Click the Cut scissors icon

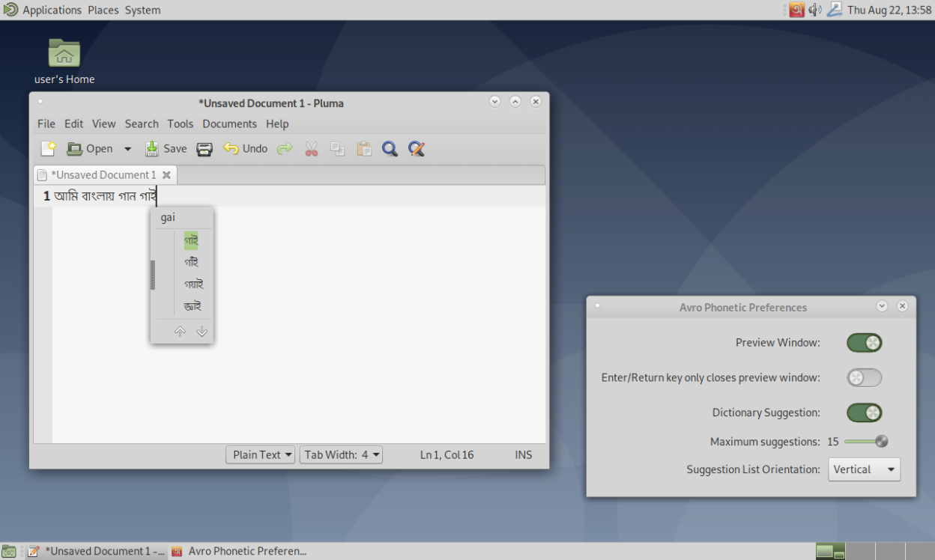pyautogui.click(x=312, y=149)
